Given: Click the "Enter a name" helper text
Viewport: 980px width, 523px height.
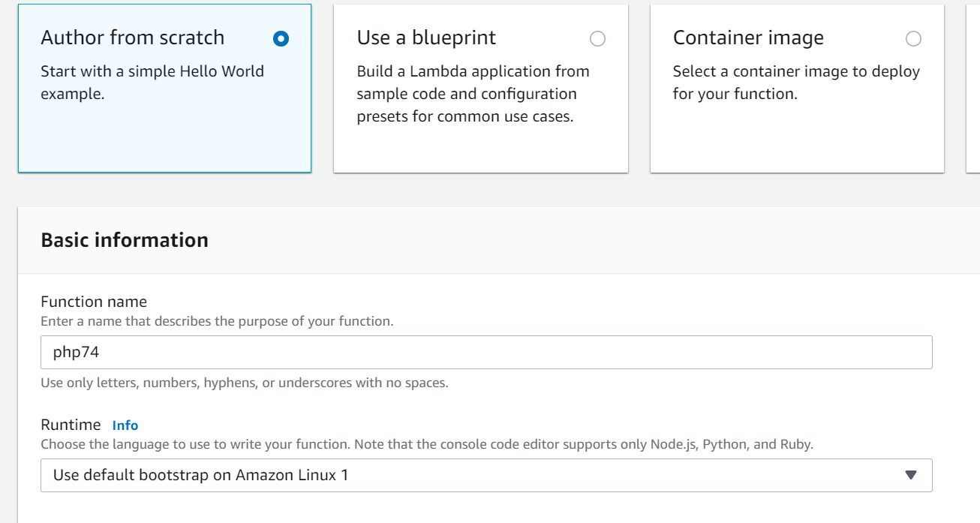Looking at the screenshot, I should click(x=217, y=321).
